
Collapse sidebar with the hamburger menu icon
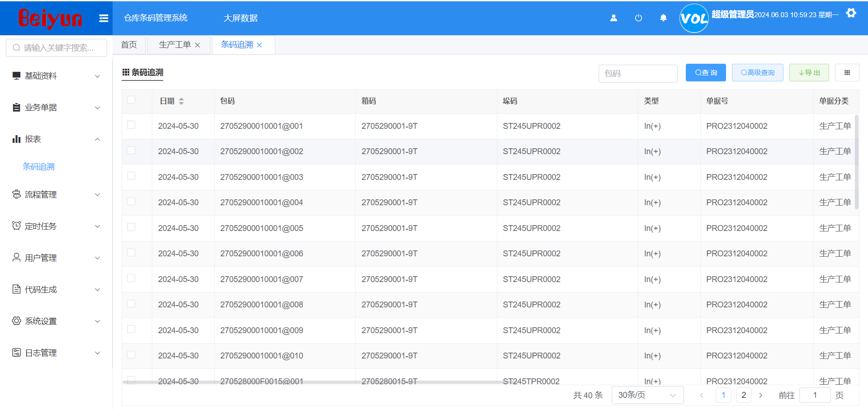[104, 18]
